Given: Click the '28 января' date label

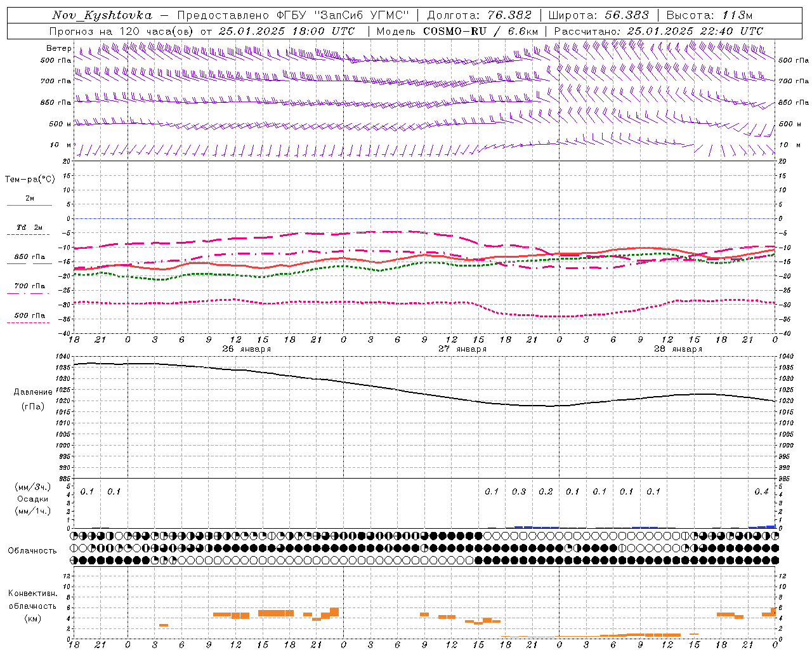Looking at the screenshot, I should click(678, 349).
